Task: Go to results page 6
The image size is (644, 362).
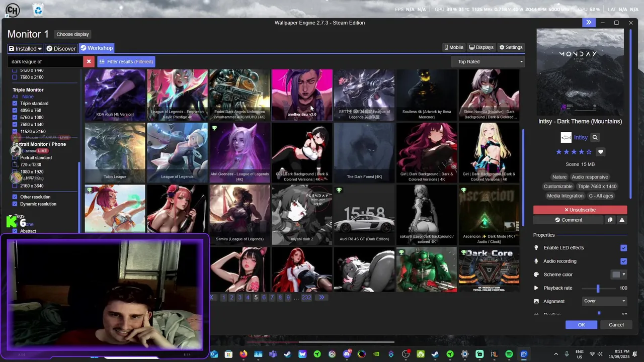Action: (x=264, y=298)
